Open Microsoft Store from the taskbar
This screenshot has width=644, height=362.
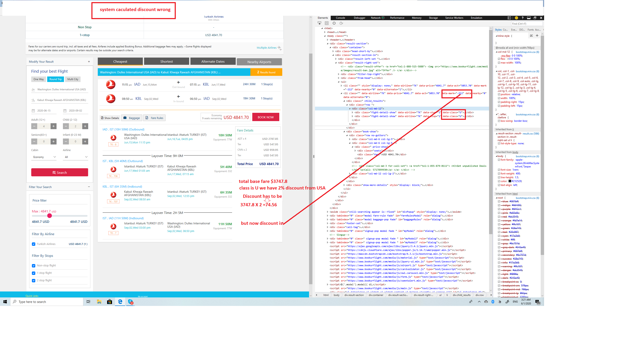pyautogui.click(x=109, y=302)
